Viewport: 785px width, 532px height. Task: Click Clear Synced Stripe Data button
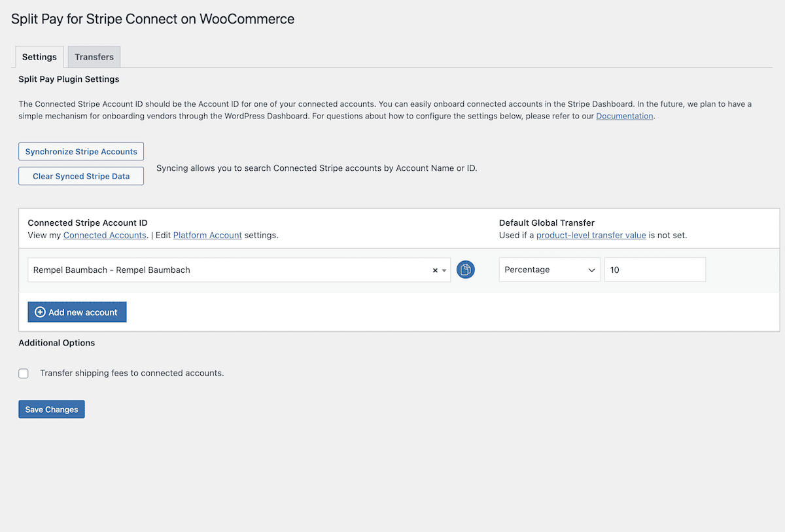click(81, 176)
